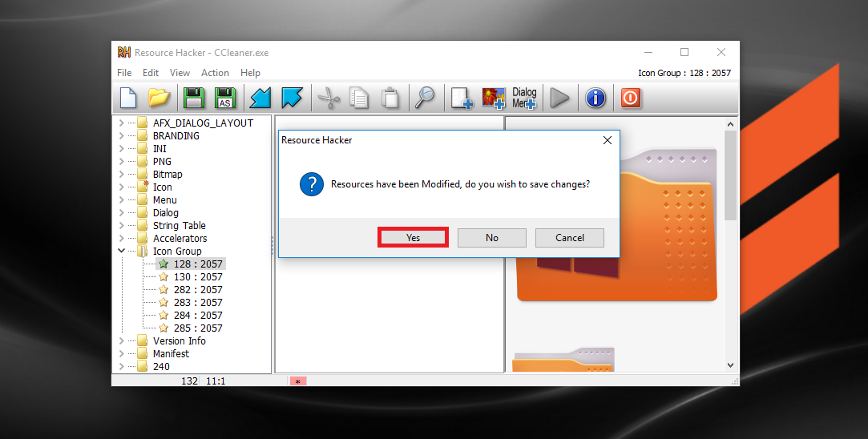Viewport: 868px width, 439px height.
Task: Open a file with the yellow folder icon
Action: click(x=159, y=98)
